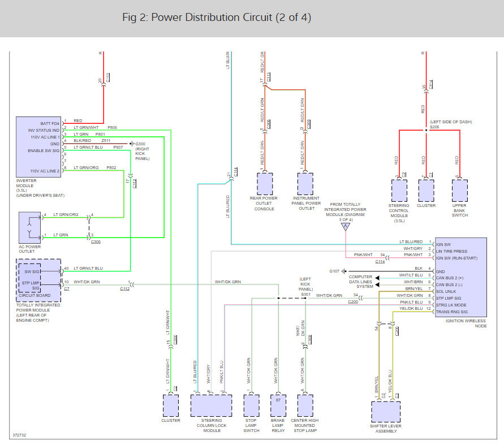
Task: Click the LT GRN/ORG P802 wire label
Action: pos(95,167)
